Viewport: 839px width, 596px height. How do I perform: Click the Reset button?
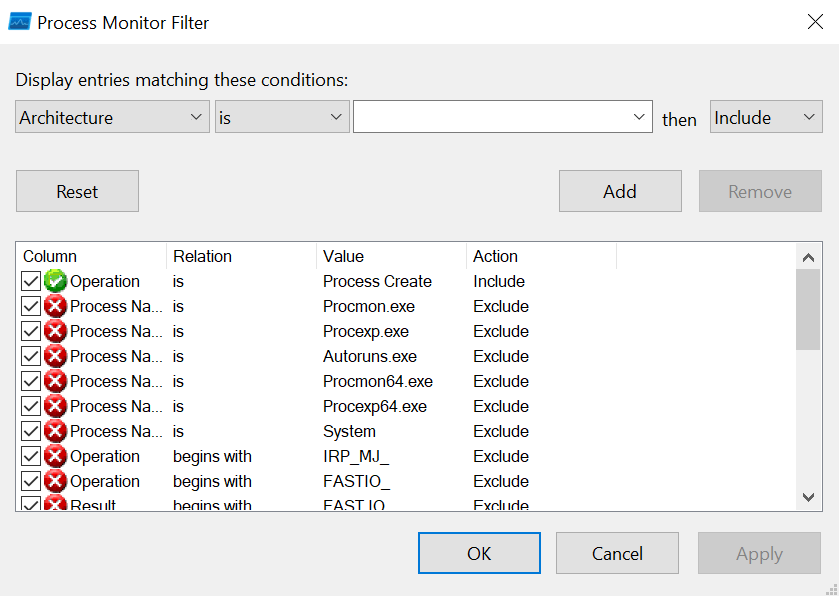(x=78, y=191)
